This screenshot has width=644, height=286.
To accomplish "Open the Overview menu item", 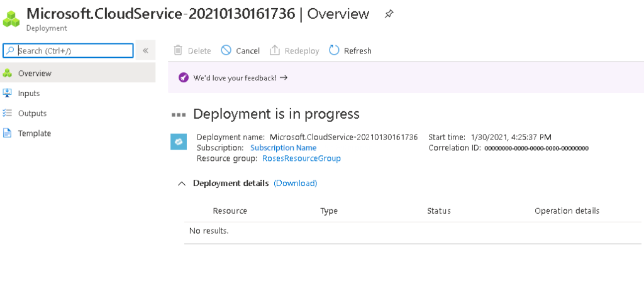I will tap(77, 73).
